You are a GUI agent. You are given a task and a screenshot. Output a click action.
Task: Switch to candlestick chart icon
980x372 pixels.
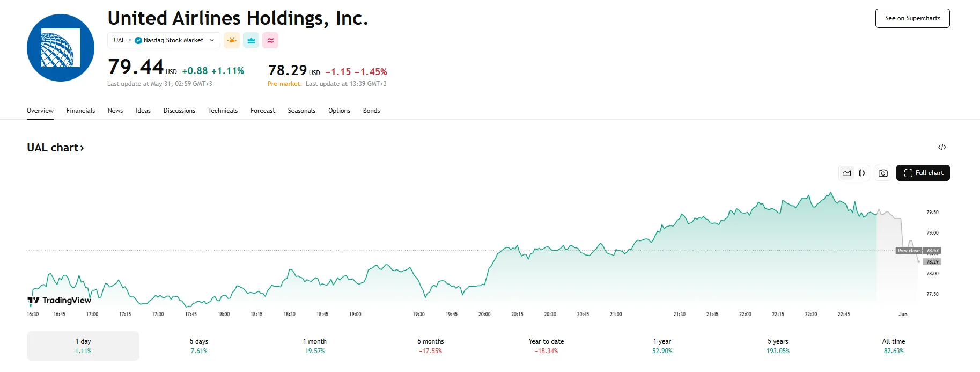click(862, 173)
